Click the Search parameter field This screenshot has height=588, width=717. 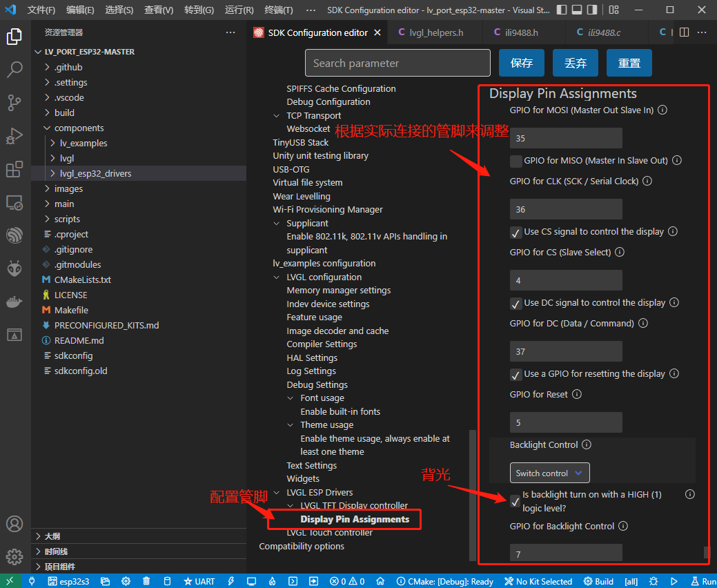pos(397,63)
